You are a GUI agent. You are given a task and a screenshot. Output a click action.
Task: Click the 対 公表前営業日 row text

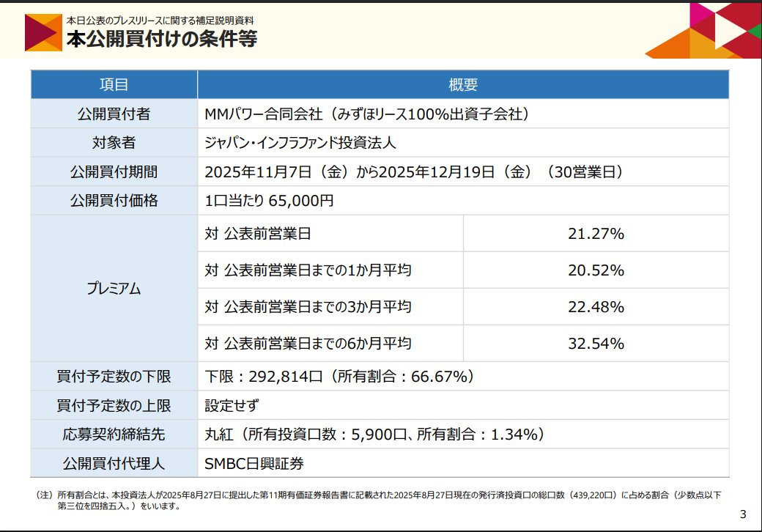pos(258,233)
